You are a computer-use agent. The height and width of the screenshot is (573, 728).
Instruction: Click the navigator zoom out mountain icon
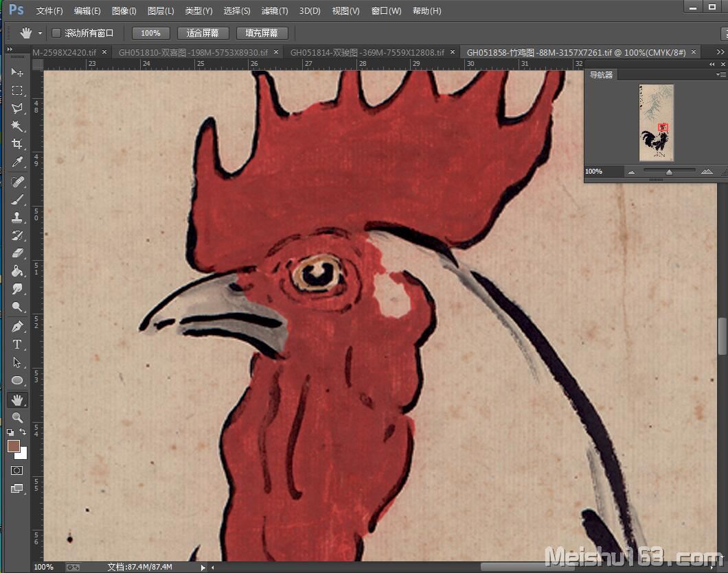631,172
